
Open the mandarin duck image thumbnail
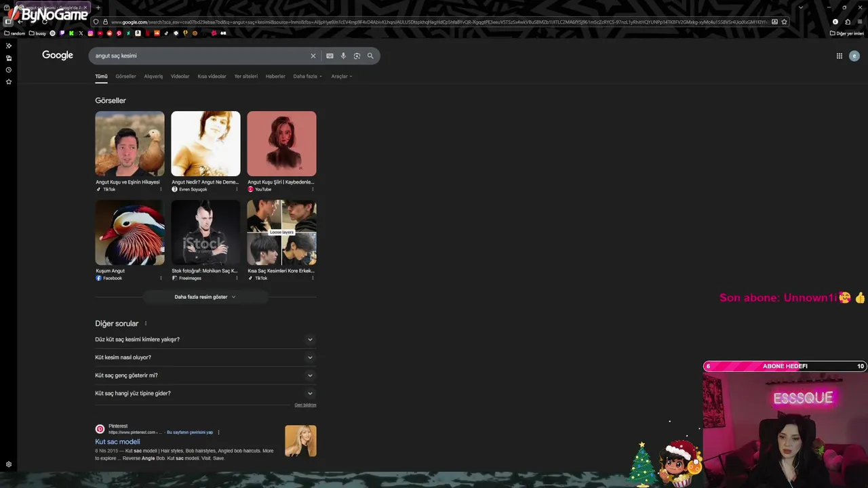(x=130, y=232)
